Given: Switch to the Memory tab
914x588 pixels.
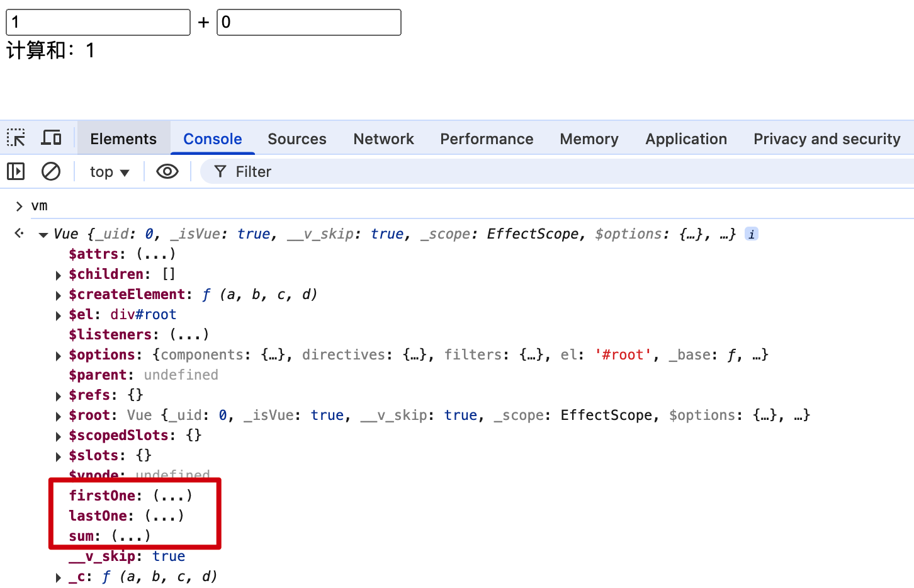Looking at the screenshot, I should (589, 139).
